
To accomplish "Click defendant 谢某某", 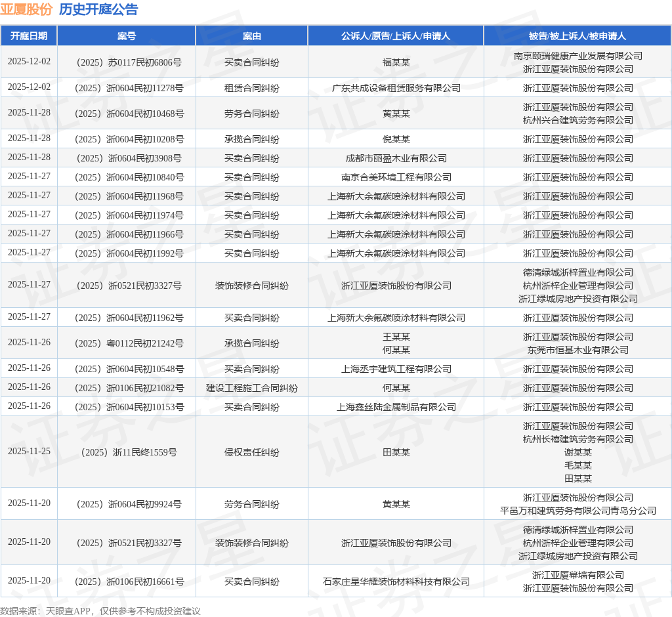I will (x=577, y=452).
